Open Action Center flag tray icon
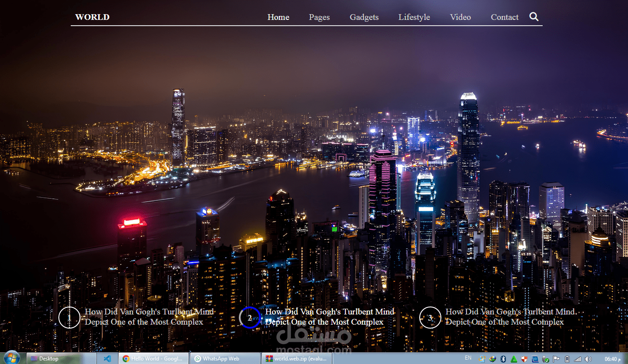Image resolution: width=628 pixels, height=364 pixels. tap(556, 359)
